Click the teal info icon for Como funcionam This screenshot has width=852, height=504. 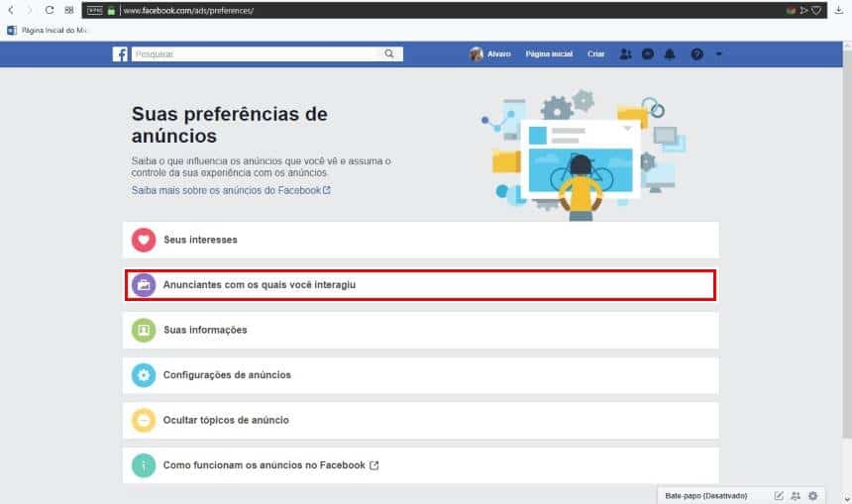[144, 465]
